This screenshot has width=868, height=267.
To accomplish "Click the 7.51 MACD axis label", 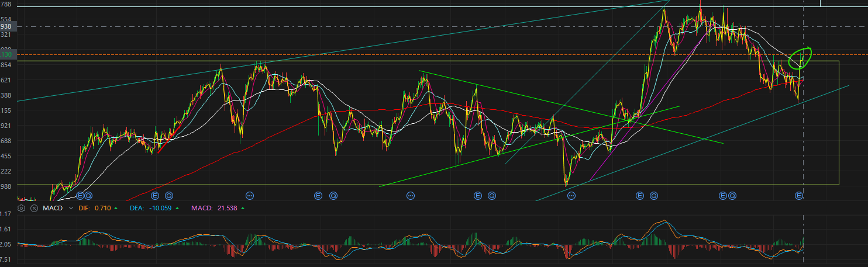I will click(x=6, y=259).
